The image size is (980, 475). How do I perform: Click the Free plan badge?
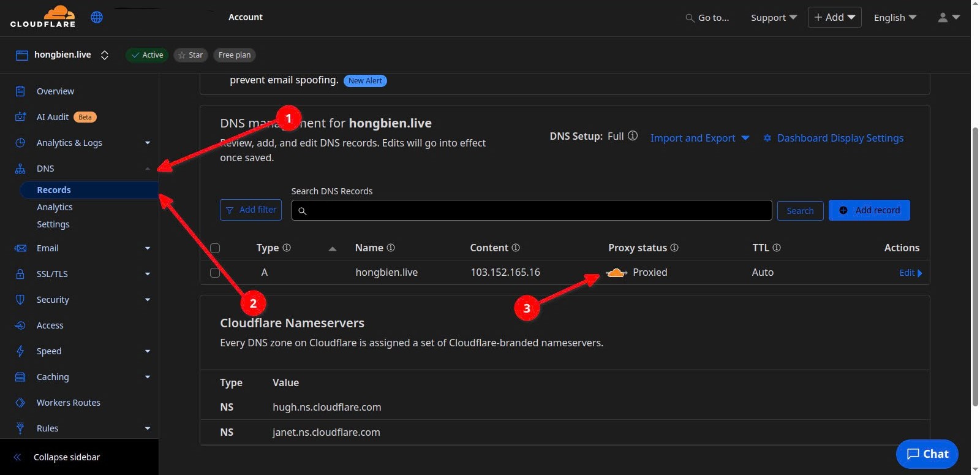coord(235,55)
